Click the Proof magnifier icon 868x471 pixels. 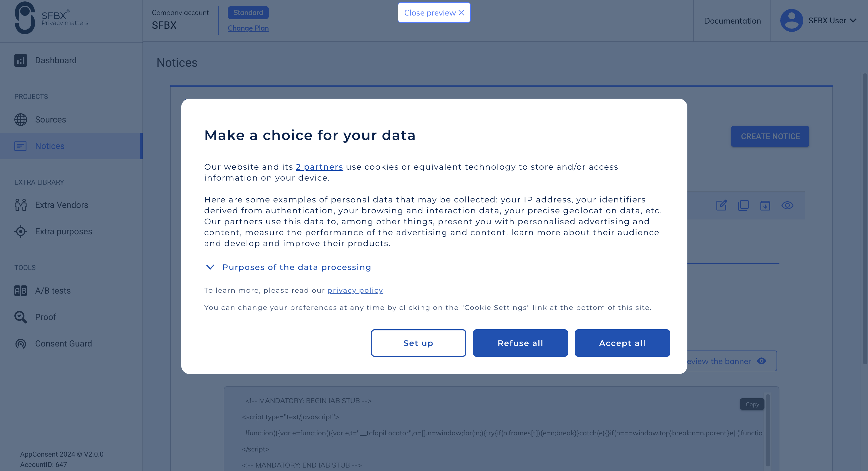tap(20, 317)
